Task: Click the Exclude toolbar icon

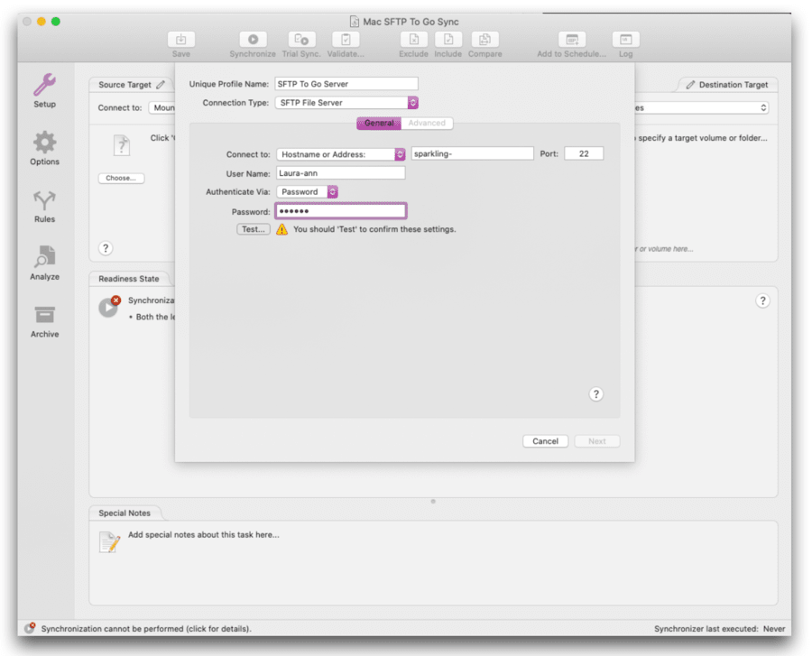Action: tap(413, 41)
